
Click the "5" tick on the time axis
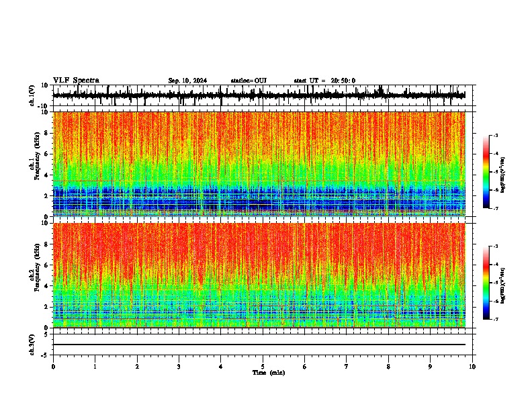tap(263, 367)
